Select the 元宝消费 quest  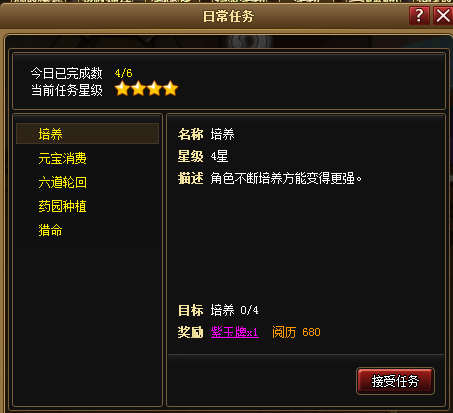point(62,158)
